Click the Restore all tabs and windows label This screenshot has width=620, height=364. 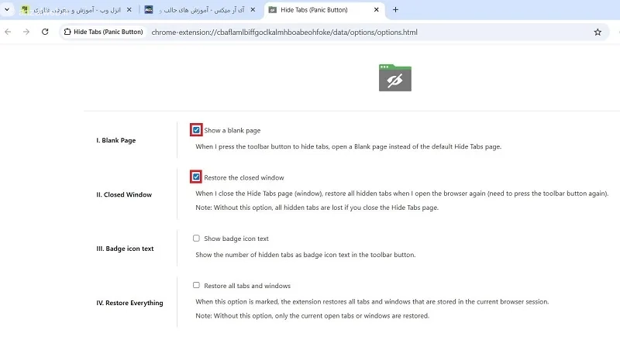click(x=247, y=286)
